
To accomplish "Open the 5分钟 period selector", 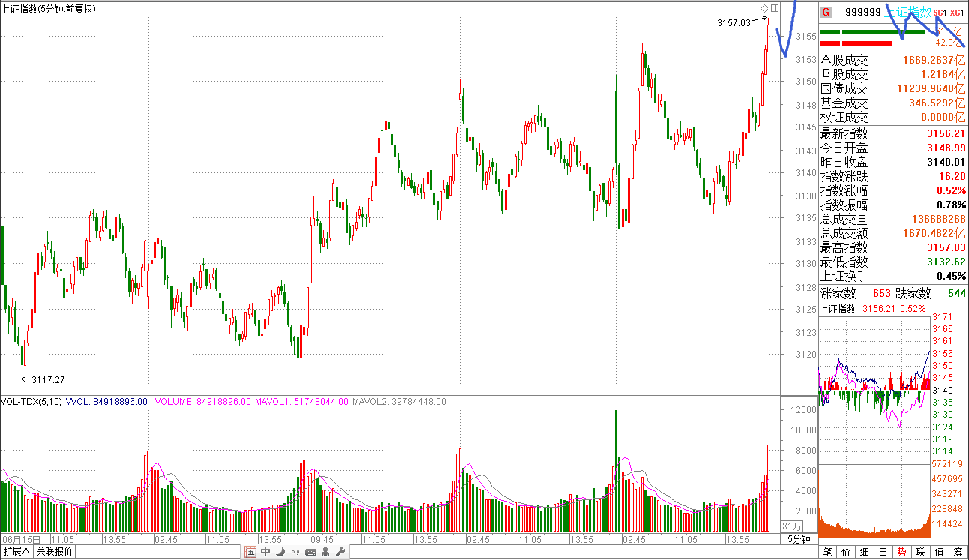I will tap(798, 539).
